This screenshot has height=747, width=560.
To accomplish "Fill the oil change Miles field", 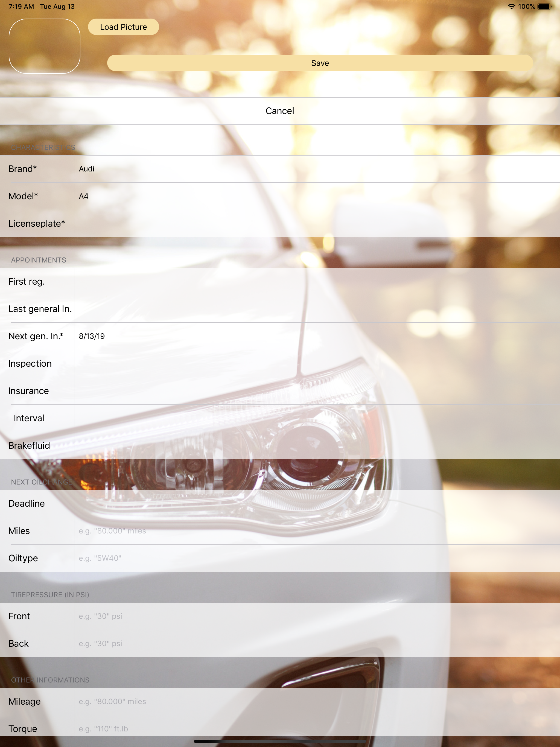I will (317, 531).
